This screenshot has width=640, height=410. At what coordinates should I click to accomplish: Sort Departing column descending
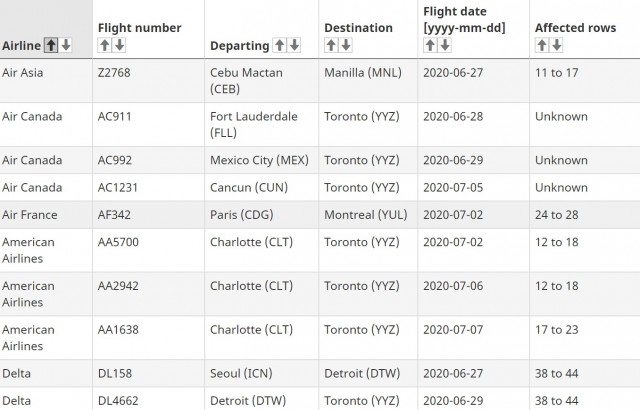[x=294, y=45]
